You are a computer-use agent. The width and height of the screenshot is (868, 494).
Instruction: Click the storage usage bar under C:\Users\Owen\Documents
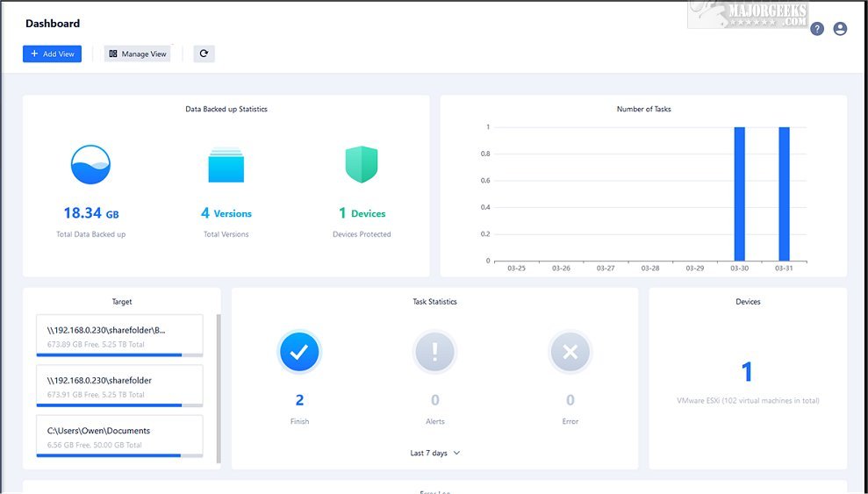coord(109,455)
